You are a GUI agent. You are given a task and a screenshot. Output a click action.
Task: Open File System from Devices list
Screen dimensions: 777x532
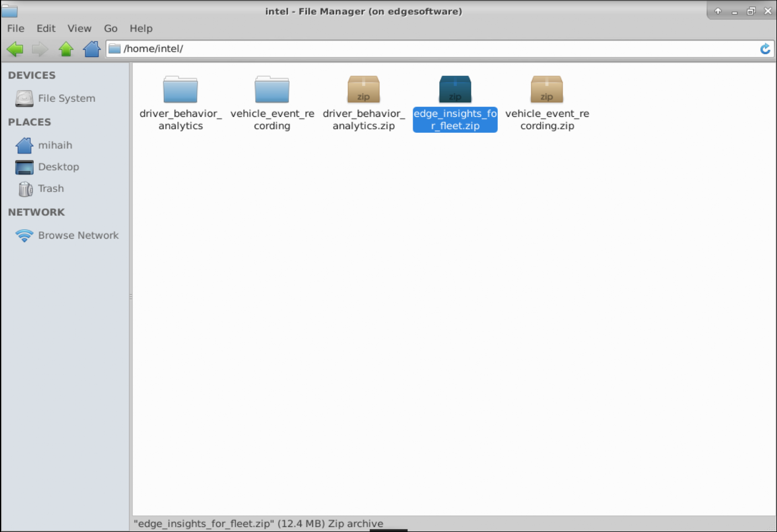pyautogui.click(x=66, y=99)
